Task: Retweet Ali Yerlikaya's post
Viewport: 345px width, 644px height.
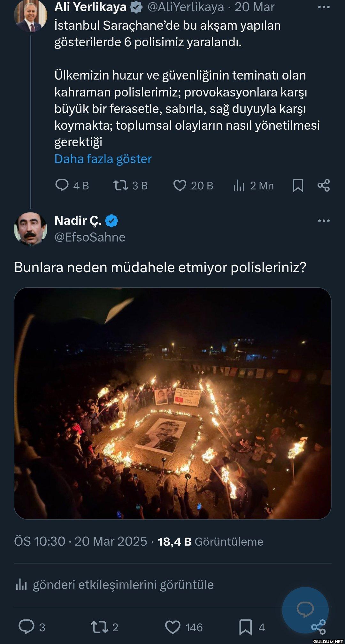Action: pyautogui.click(x=121, y=185)
